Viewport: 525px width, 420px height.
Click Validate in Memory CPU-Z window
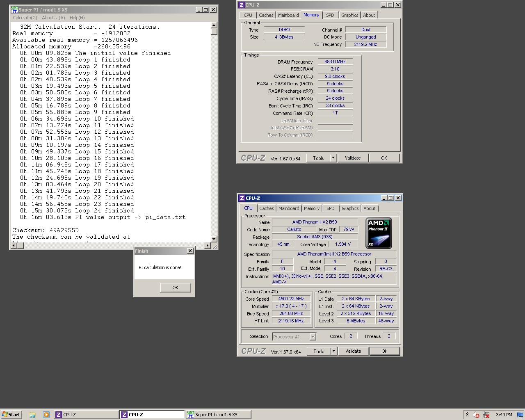click(x=353, y=158)
